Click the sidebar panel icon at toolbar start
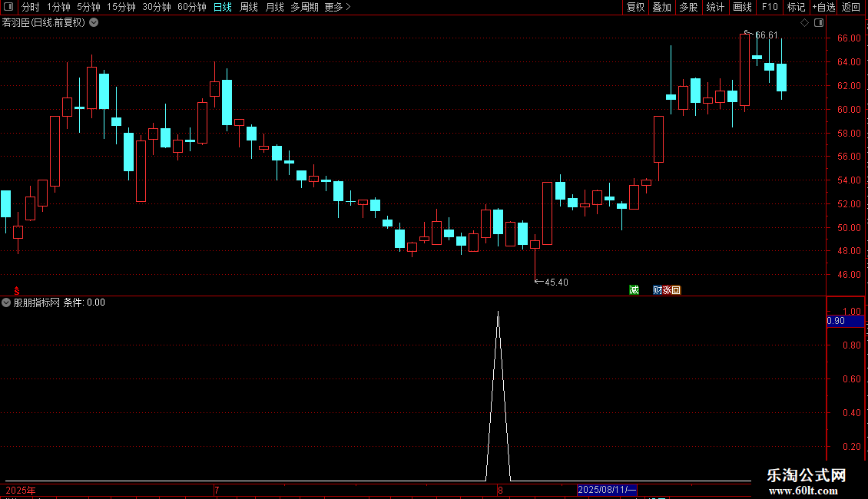The image size is (868, 499). coord(8,7)
